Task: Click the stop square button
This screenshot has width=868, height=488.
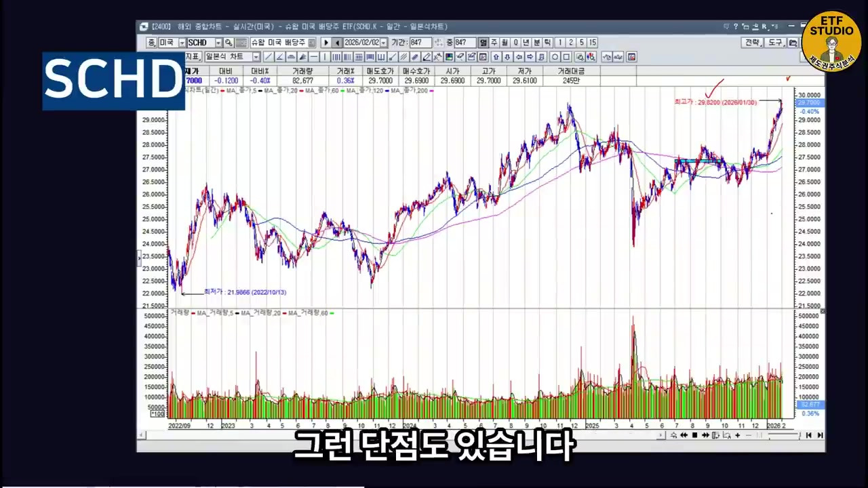Action: point(695,435)
